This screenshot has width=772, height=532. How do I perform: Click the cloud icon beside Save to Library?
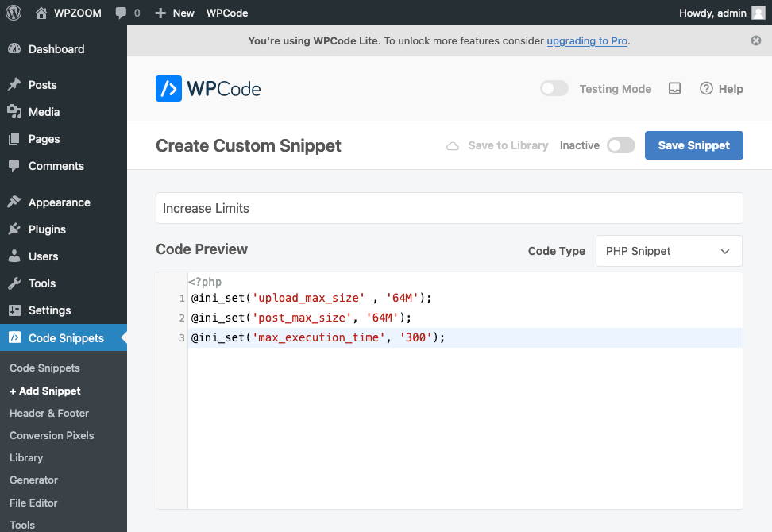[453, 146]
